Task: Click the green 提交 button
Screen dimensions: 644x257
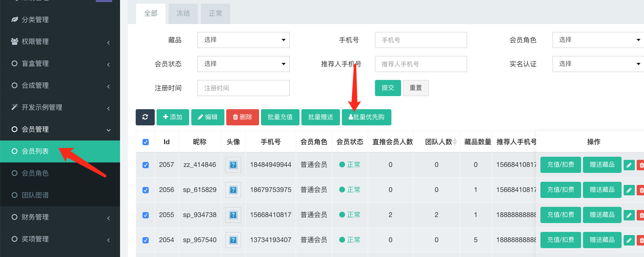Action: [388, 88]
